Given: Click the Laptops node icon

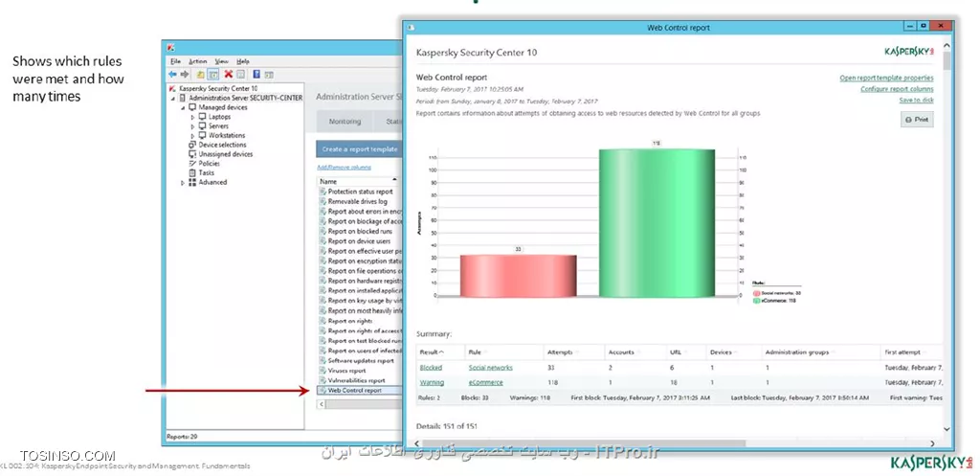Looking at the screenshot, I should [203, 117].
